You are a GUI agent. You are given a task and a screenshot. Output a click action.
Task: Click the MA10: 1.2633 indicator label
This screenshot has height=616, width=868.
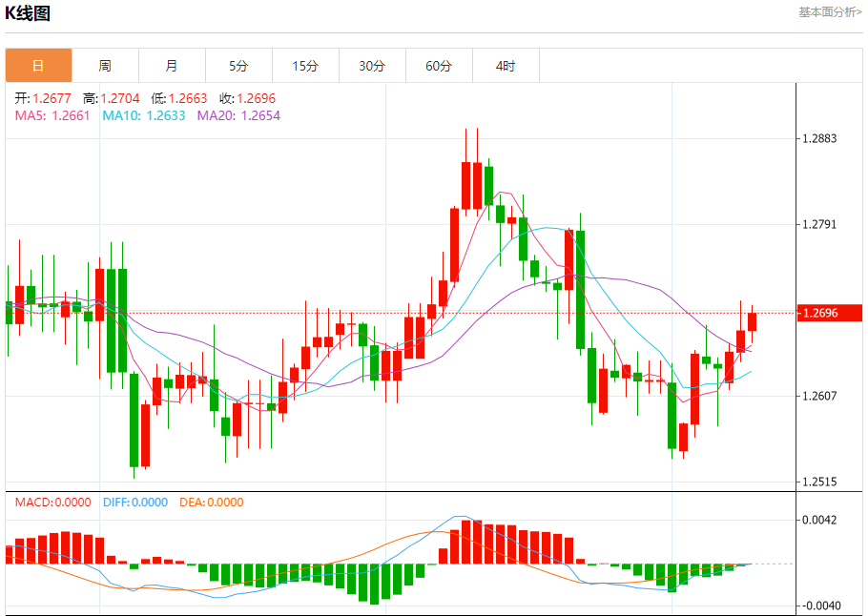(144, 115)
